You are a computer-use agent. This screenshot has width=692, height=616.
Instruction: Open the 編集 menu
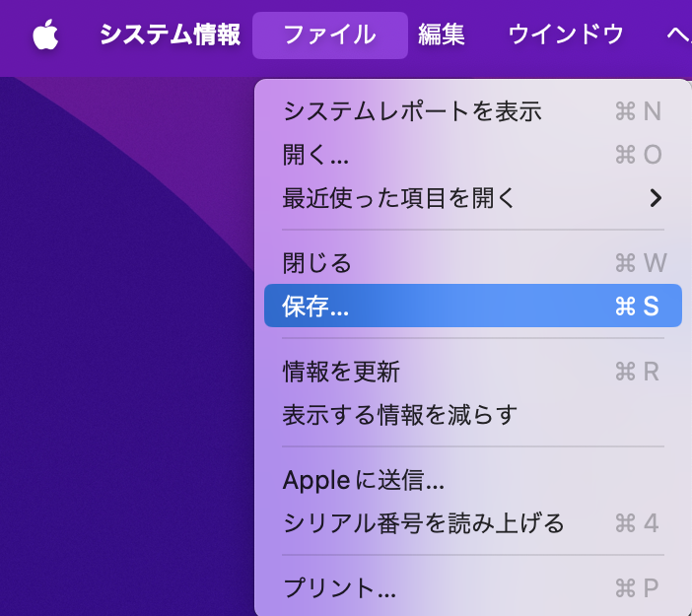pyautogui.click(x=442, y=34)
